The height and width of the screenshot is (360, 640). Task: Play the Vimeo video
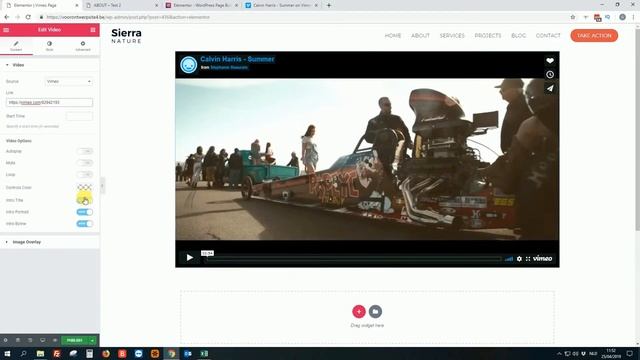pos(190,258)
